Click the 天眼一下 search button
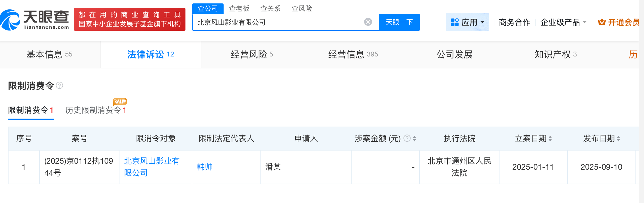The width and height of the screenshot is (644, 203). [399, 22]
